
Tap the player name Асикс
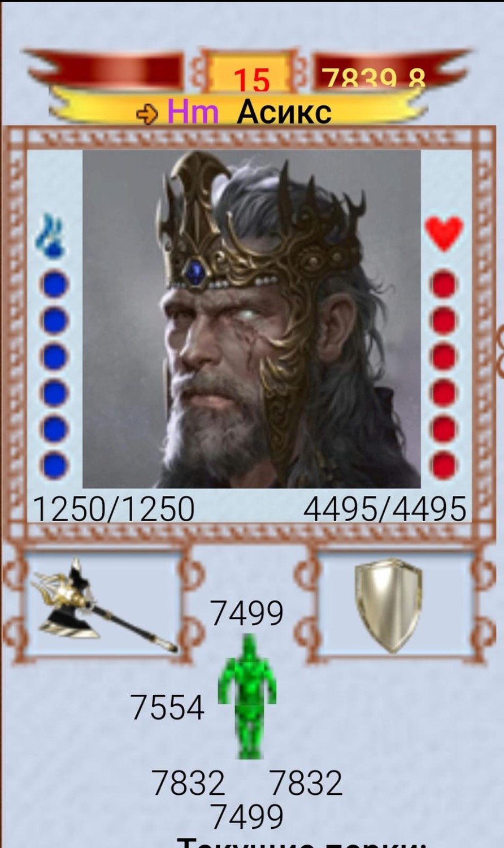click(x=284, y=112)
